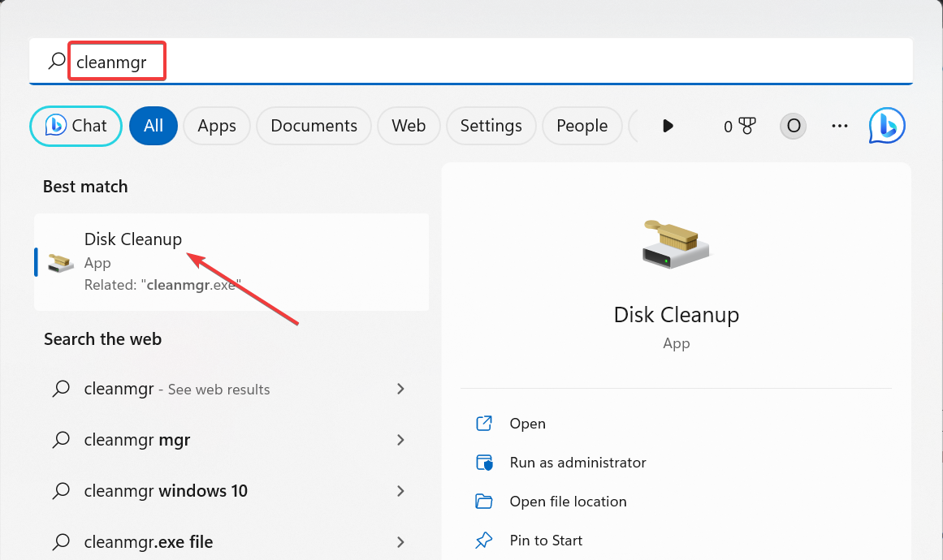Image resolution: width=943 pixels, height=560 pixels.
Task: Click the Pin to Start icon
Action: [484, 539]
